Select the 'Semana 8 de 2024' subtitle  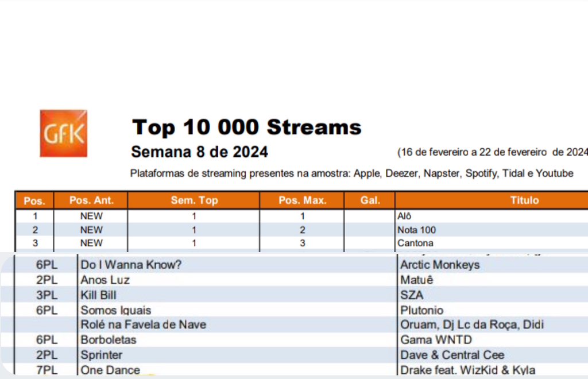199,152
